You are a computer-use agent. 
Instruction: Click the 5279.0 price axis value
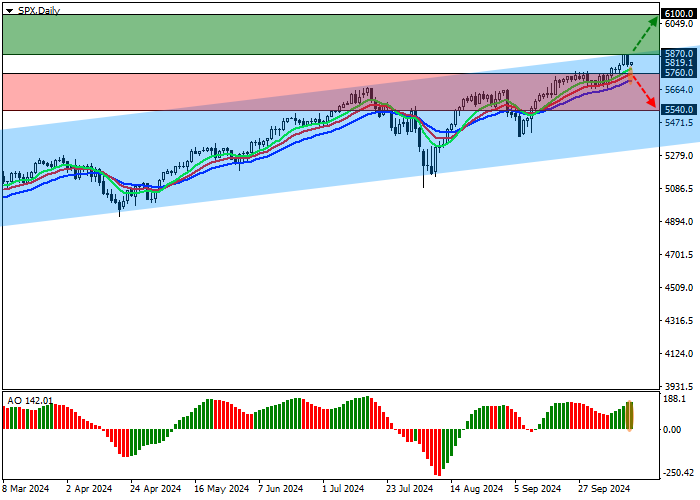(679, 155)
